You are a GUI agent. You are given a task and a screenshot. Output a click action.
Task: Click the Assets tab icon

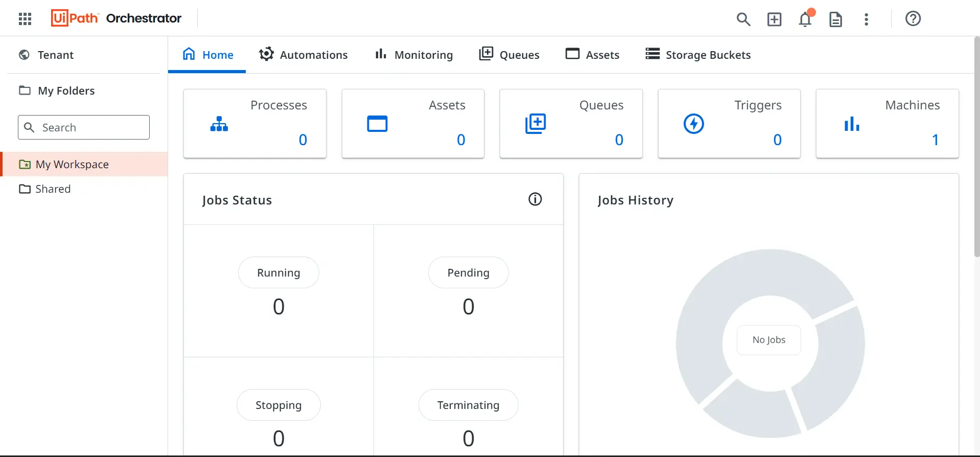click(573, 54)
